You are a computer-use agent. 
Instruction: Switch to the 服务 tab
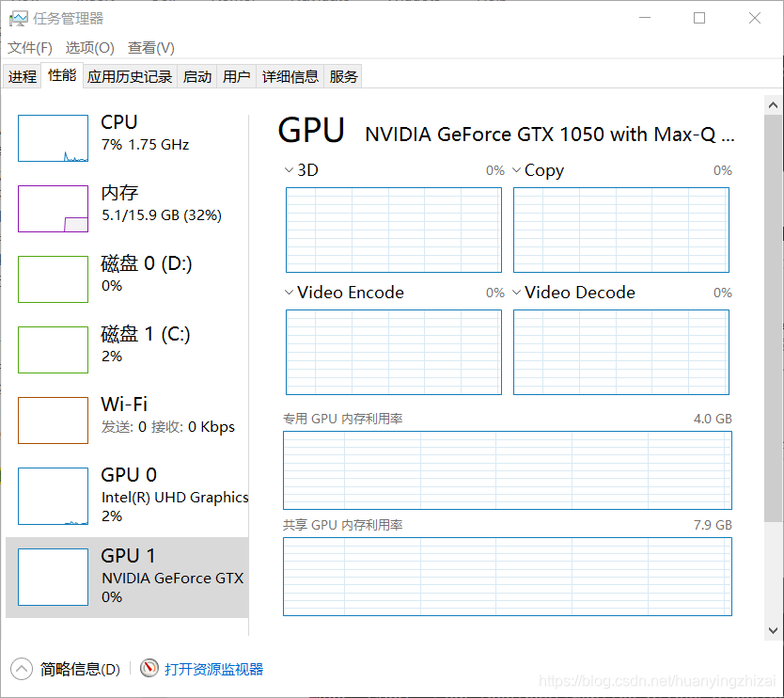[343, 76]
